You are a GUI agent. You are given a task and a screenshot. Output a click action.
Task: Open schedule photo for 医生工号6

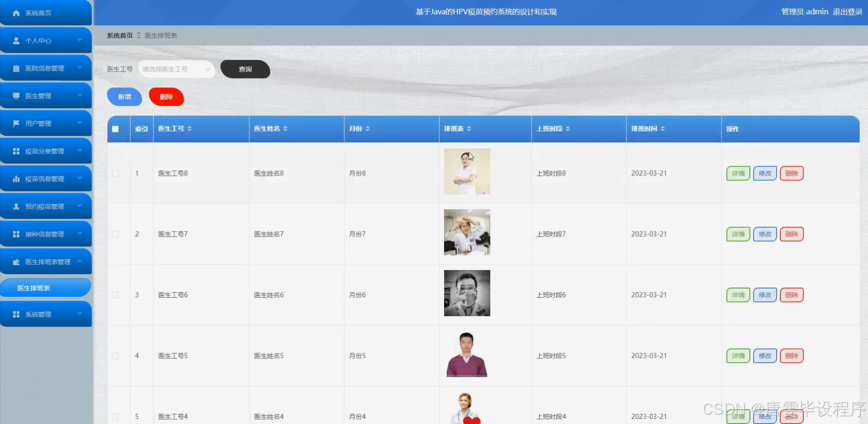467,293
